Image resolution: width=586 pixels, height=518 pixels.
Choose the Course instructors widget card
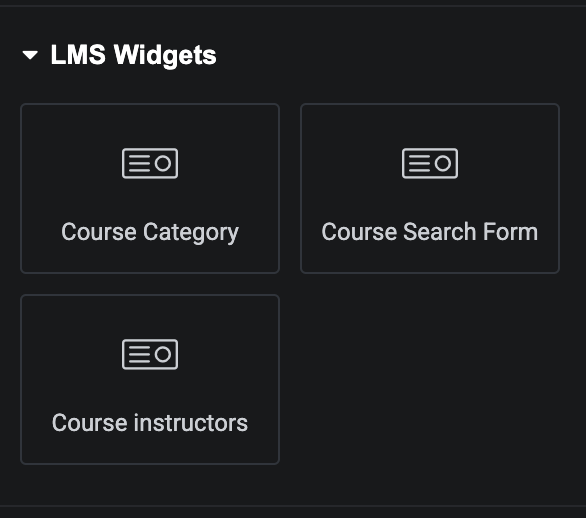pos(150,379)
